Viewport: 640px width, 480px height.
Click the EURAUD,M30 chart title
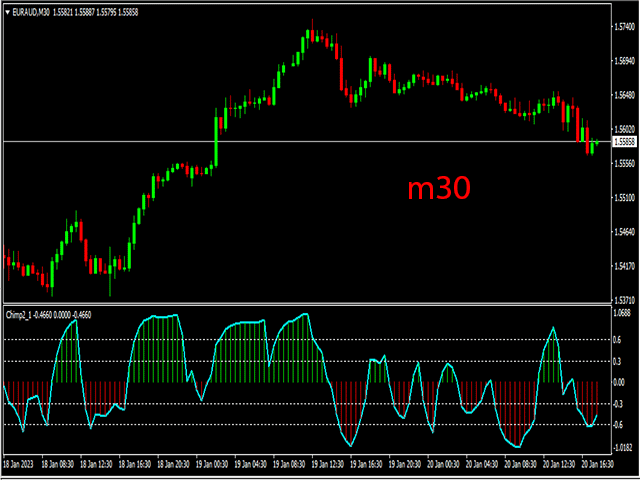pos(31,13)
